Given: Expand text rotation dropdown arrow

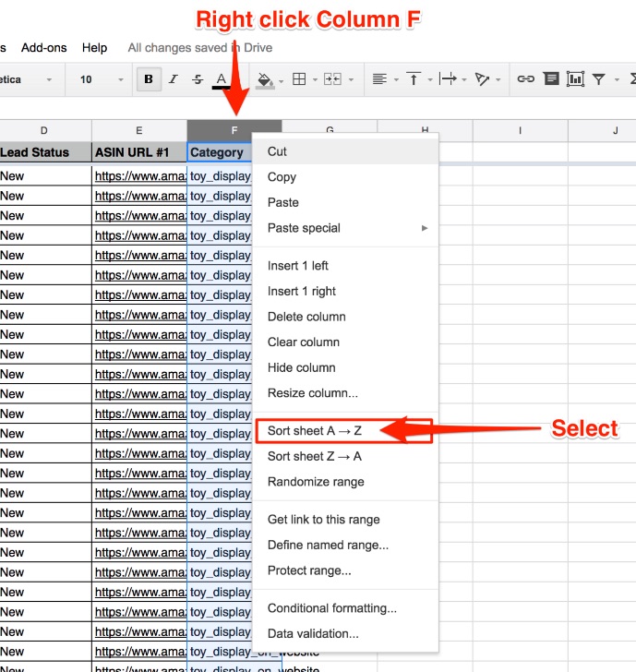Looking at the screenshot, I should (498, 79).
